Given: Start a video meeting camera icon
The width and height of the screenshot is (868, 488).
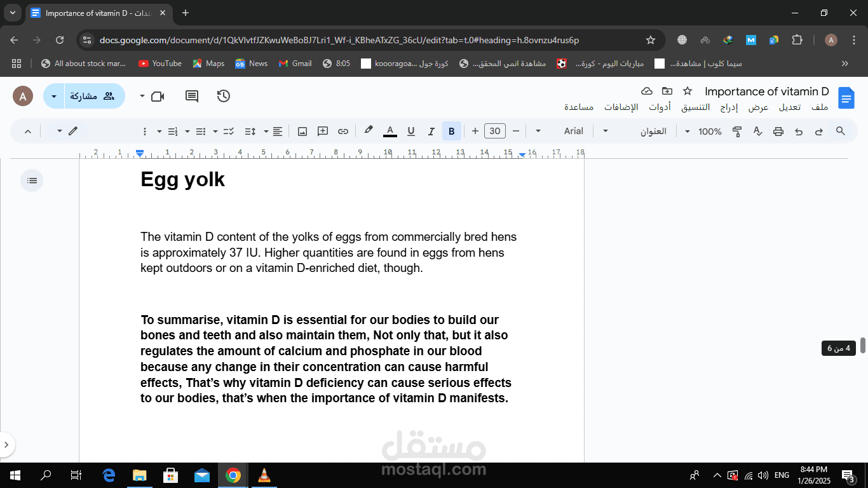Looking at the screenshot, I should click(x=158, y=96).
